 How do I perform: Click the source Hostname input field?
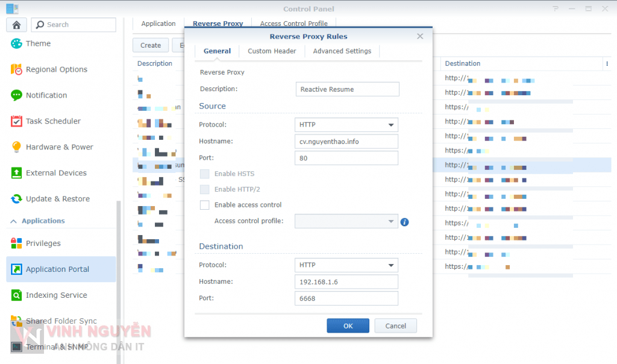(346, 142)
